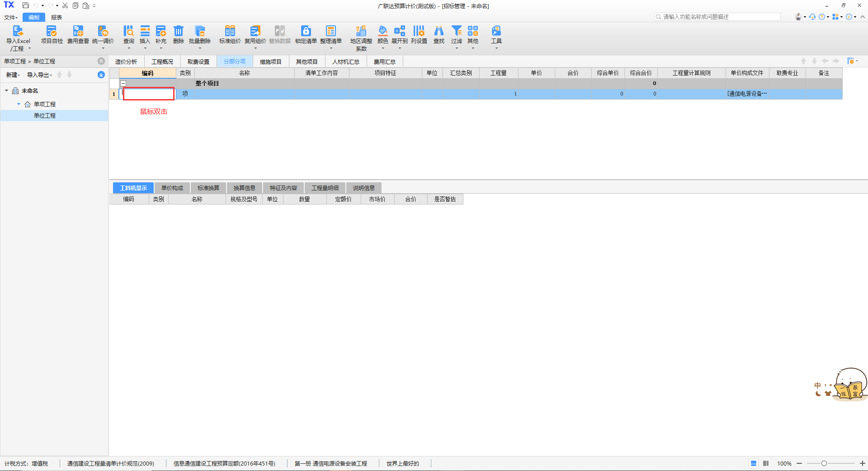
Task: Open the 标准组价 tool
Action: coord(230,31)
